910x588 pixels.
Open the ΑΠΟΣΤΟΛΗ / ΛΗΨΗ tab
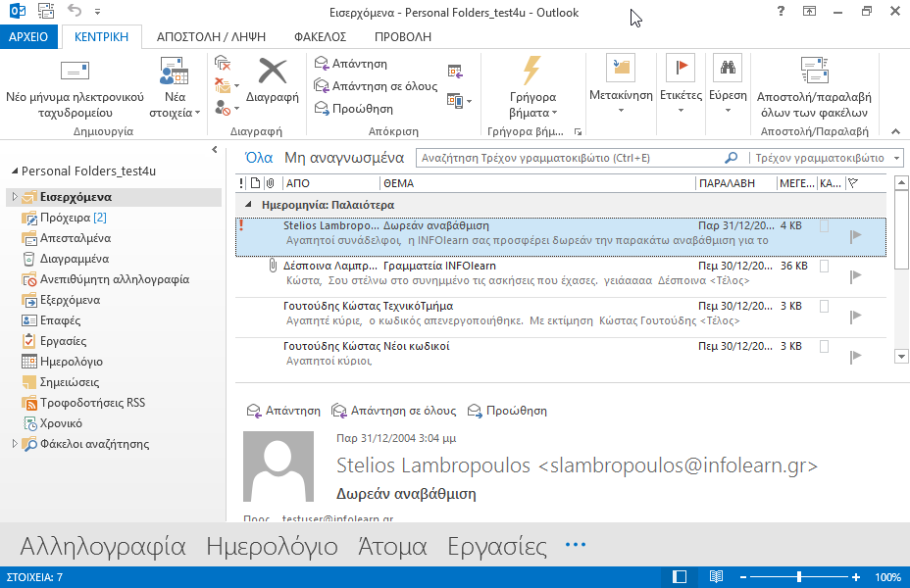211,36
